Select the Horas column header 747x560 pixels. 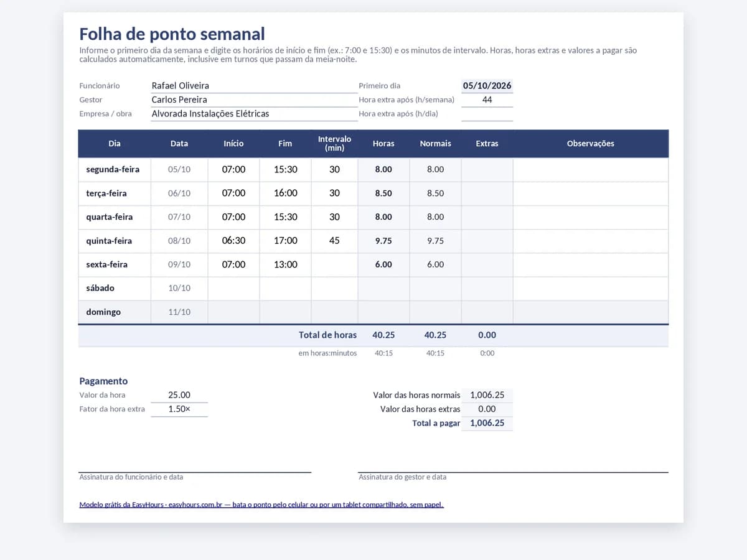[x=383, y=144]
